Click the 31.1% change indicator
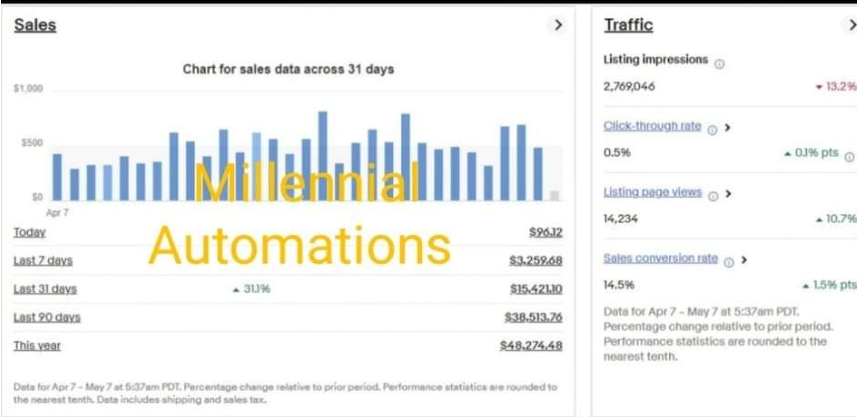This screenshot has width=857, height=417. pyautogui.click(x=251, y=290)
